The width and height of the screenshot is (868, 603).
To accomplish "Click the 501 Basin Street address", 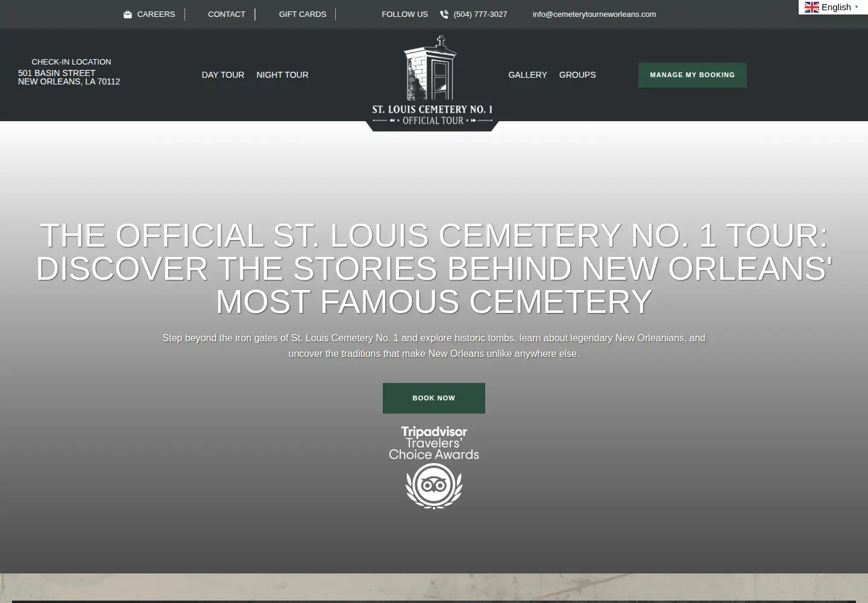I will (x=69, y=77).
